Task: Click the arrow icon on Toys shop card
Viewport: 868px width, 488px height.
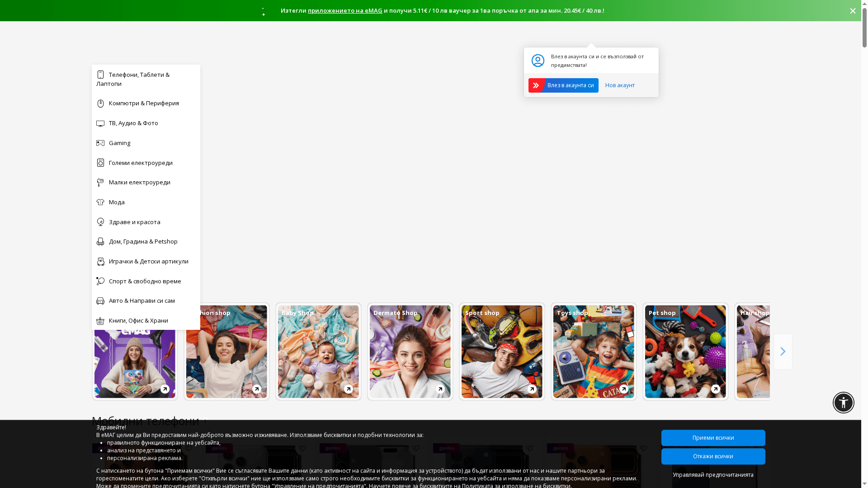Action: [x=624, y=389]
